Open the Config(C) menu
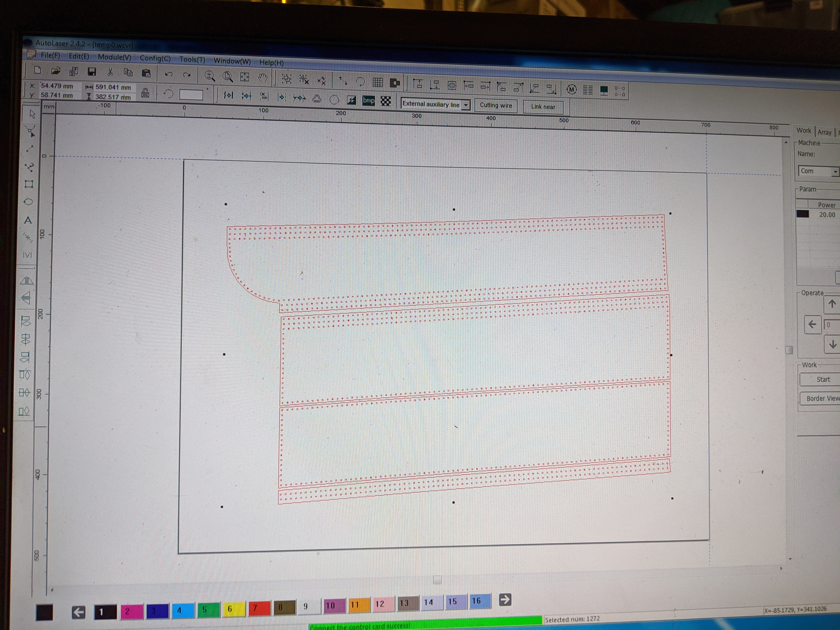This screenshot has height=630, width=840. coord(155,59)
